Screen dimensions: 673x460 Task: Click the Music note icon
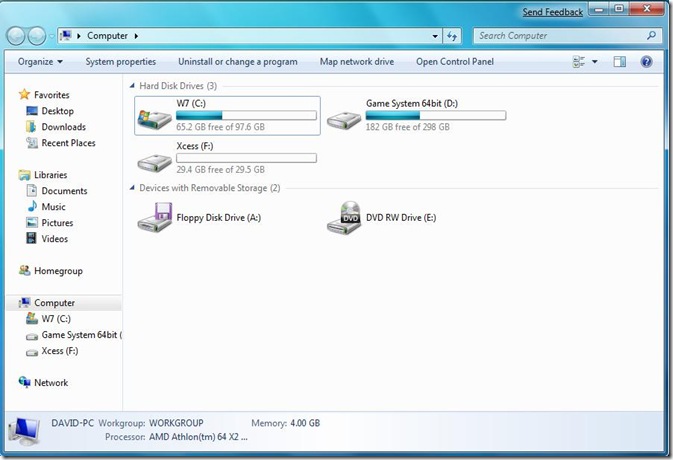click(x=32, y=206)
